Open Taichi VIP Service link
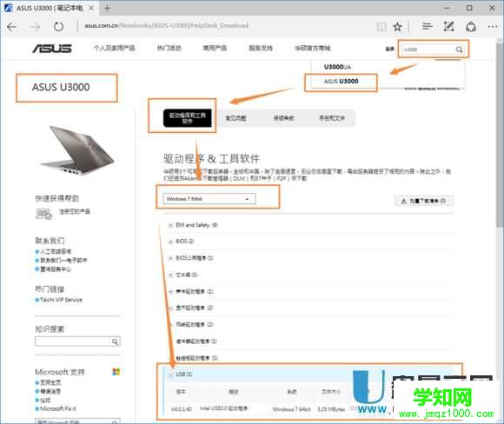 [61, 300]
